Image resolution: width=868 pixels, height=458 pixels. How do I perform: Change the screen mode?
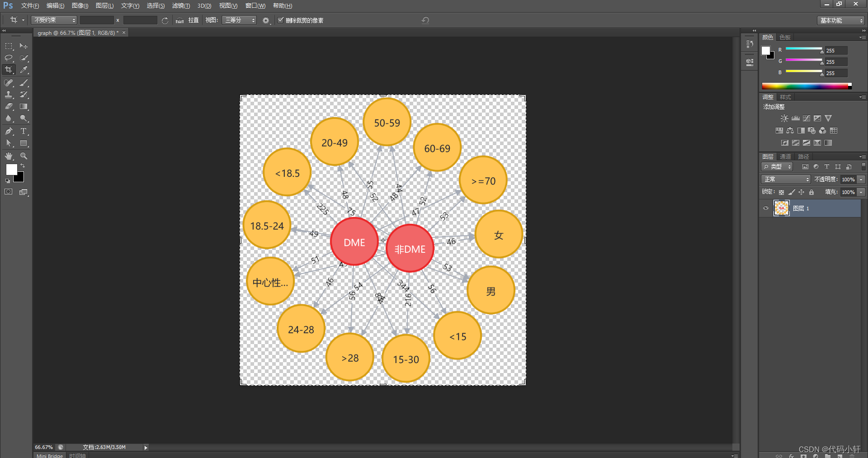24,192
